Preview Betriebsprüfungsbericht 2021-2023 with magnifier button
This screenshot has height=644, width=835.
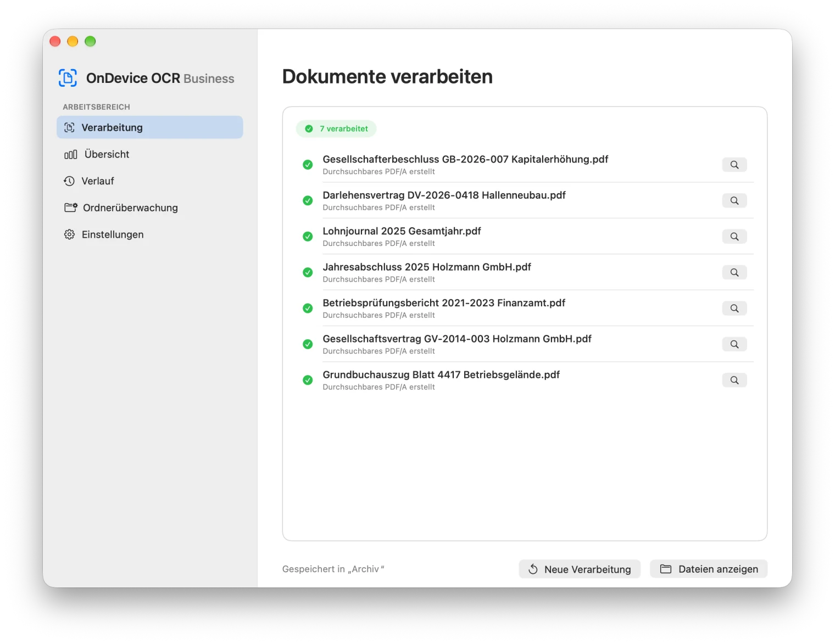734,309
